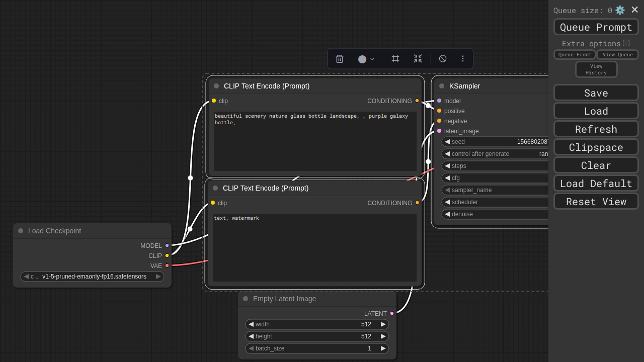Open View History in the side panel

(x=596, y=69)
